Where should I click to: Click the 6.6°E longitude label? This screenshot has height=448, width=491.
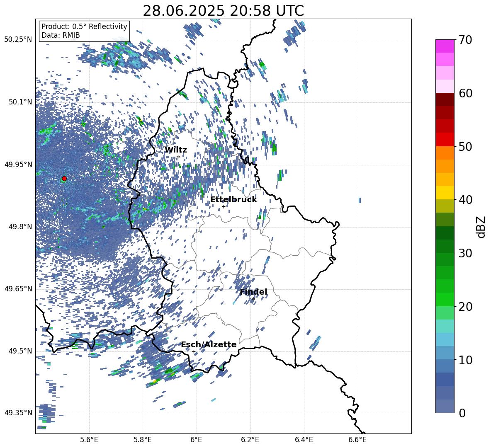357,440
